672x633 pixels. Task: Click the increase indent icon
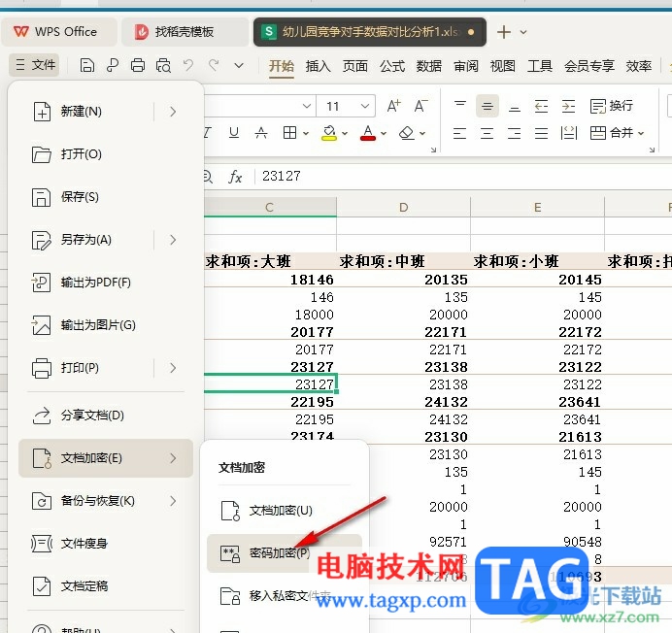[x=569, y=106]
